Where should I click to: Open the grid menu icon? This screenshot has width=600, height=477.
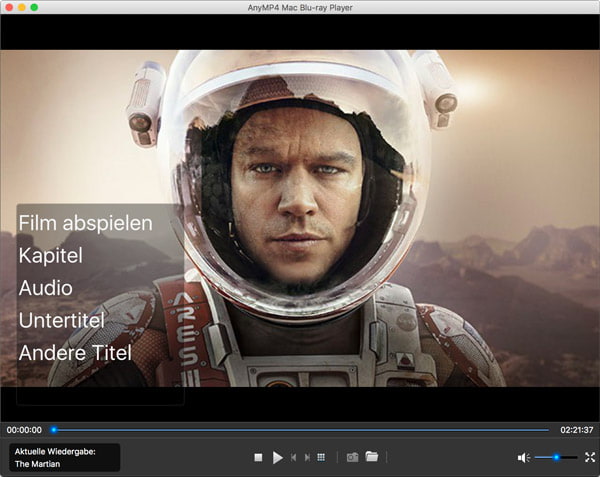click(321, 457)
